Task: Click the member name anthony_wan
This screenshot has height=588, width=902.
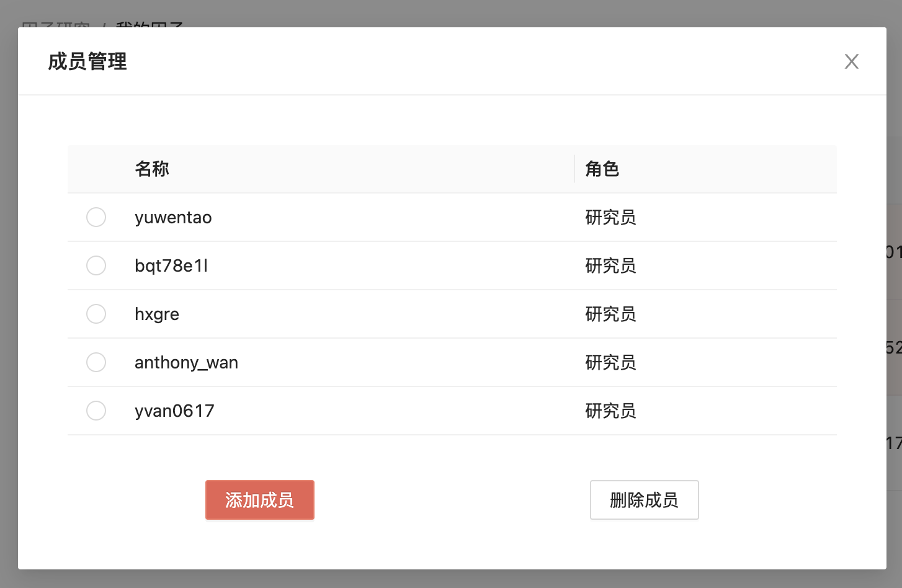Action: click(186, 363)
